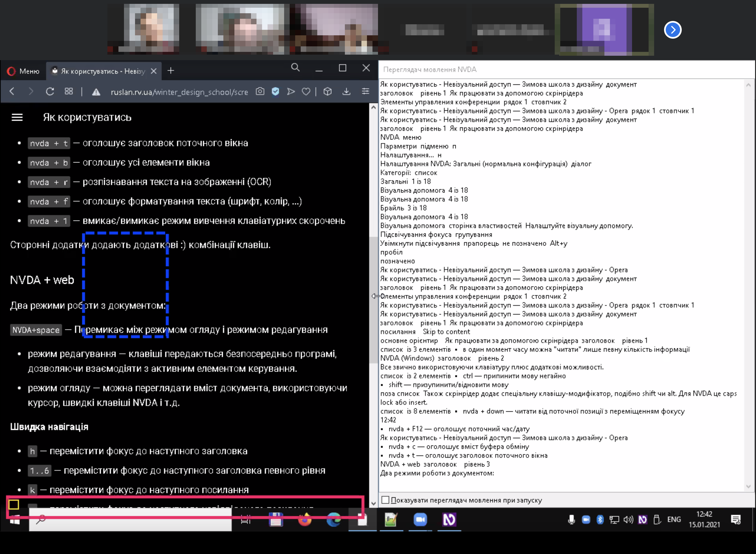Open Easy Setup sliders icon
This screenshot has width=756, height=554.
pyautogui.click(x=365, y=92)
